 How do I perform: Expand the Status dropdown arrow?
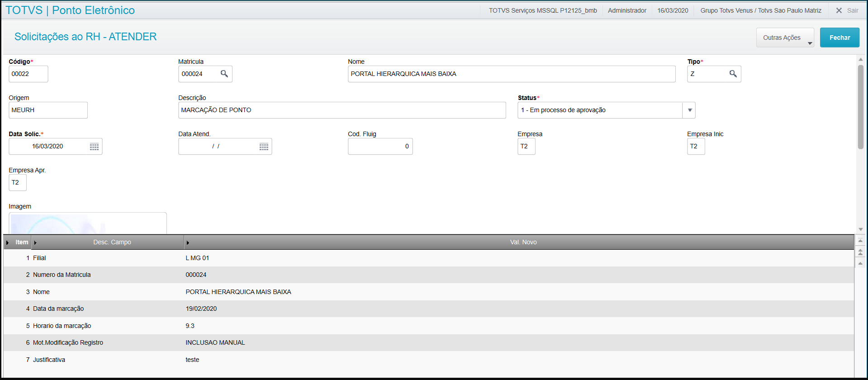(x=689, y=110)
